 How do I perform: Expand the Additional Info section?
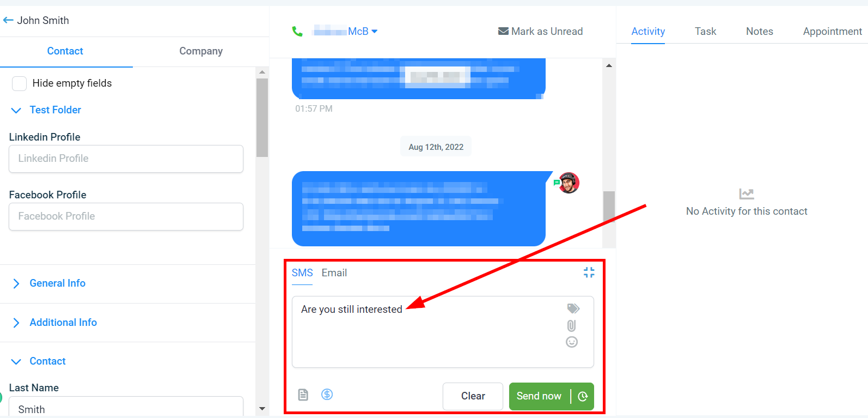(x=63, y=323)
